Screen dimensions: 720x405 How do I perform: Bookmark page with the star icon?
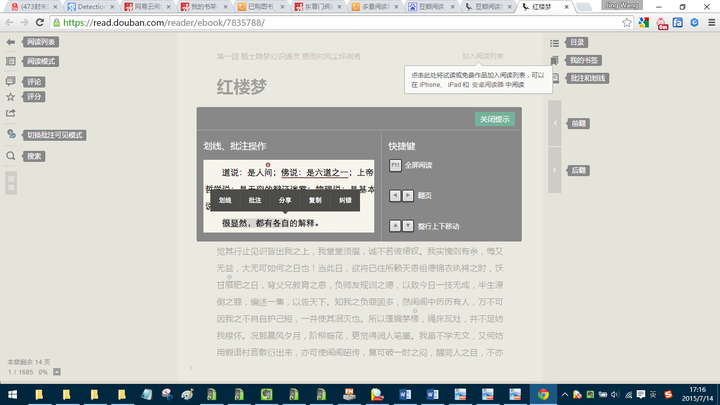(626, 22)
